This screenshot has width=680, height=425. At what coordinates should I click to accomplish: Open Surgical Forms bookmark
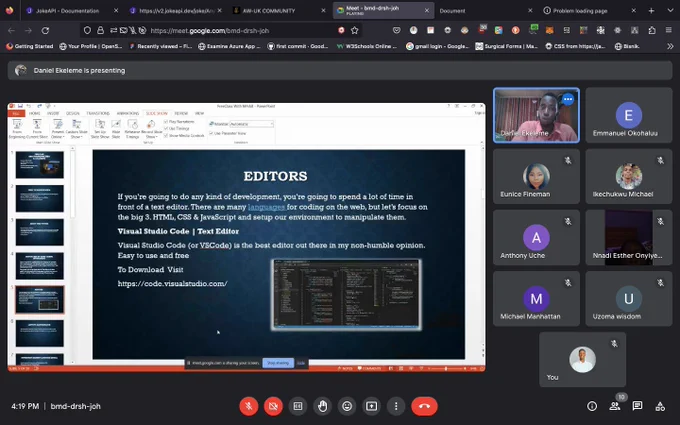pyautogui.click(x=507, y=46)
